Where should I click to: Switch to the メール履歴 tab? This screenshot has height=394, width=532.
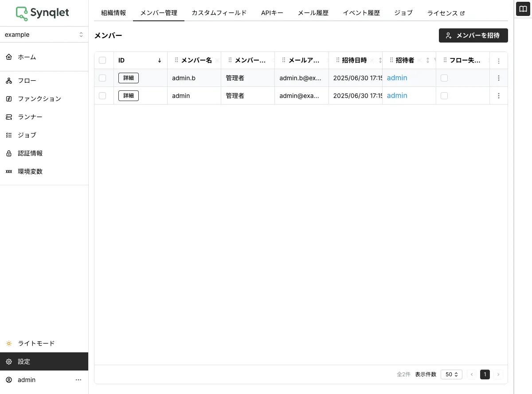(313, 13)
